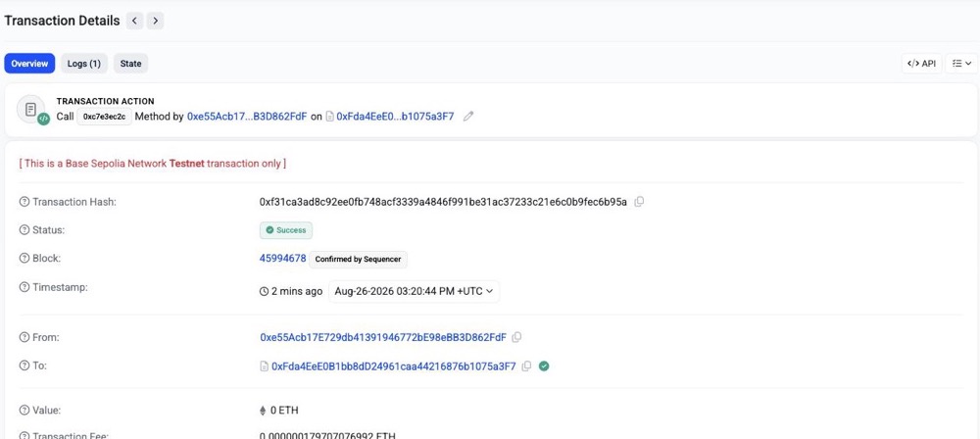
Task: Click To help icon
Action: coord(24,366)
